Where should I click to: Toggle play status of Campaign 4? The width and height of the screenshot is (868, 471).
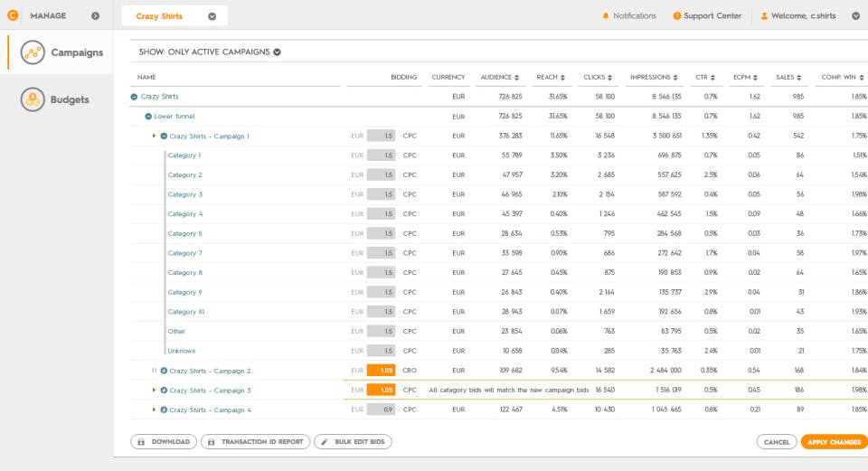[x=155, y=410]
